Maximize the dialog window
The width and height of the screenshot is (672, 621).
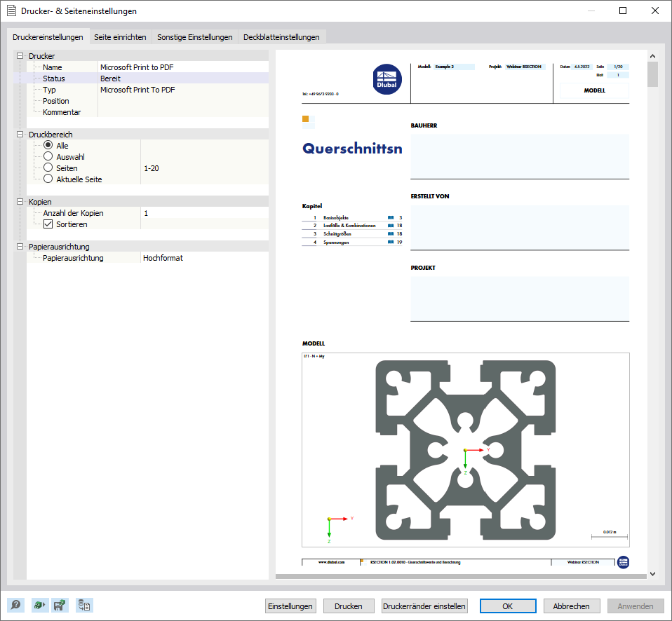(623, 11)
